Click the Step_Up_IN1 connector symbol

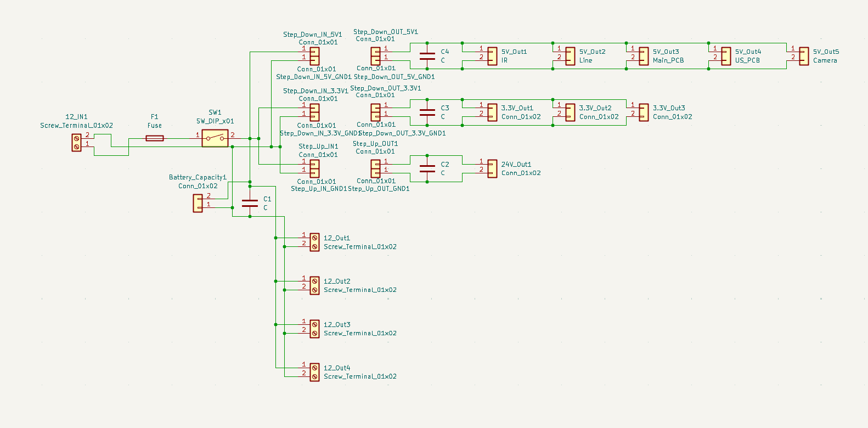[314, 165]
